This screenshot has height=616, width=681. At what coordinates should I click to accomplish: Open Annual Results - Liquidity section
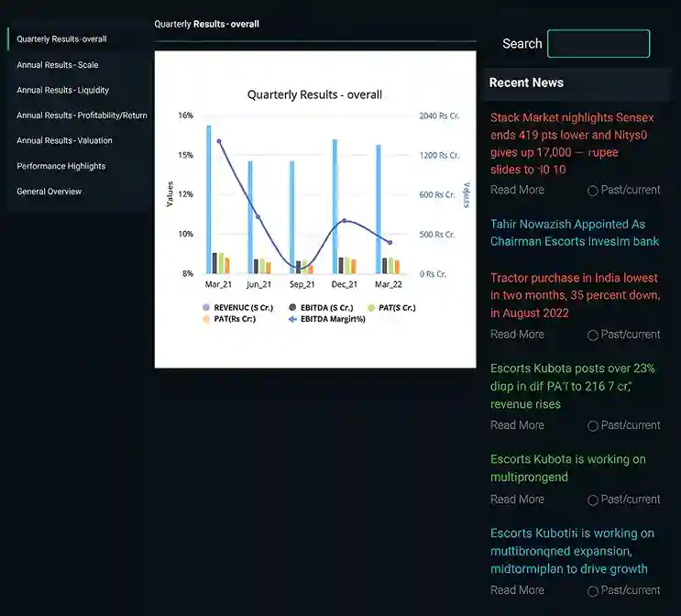point(62,90)
